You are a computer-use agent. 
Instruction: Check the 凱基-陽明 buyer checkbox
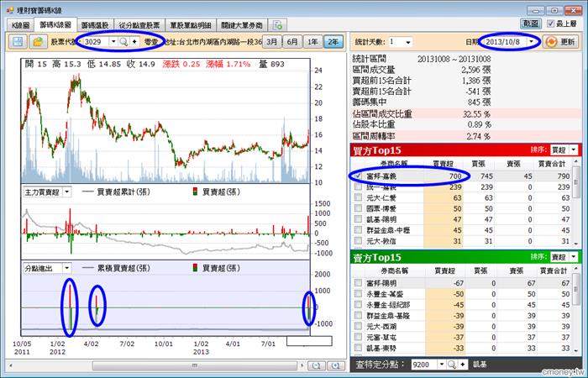click(x=358, y=219)
